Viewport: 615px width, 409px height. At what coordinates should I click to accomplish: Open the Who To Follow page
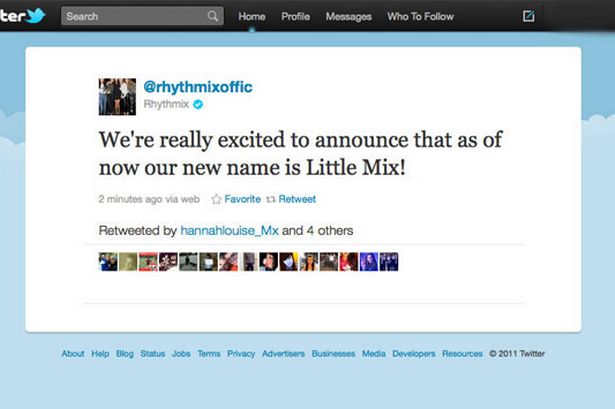pos(420,16)
